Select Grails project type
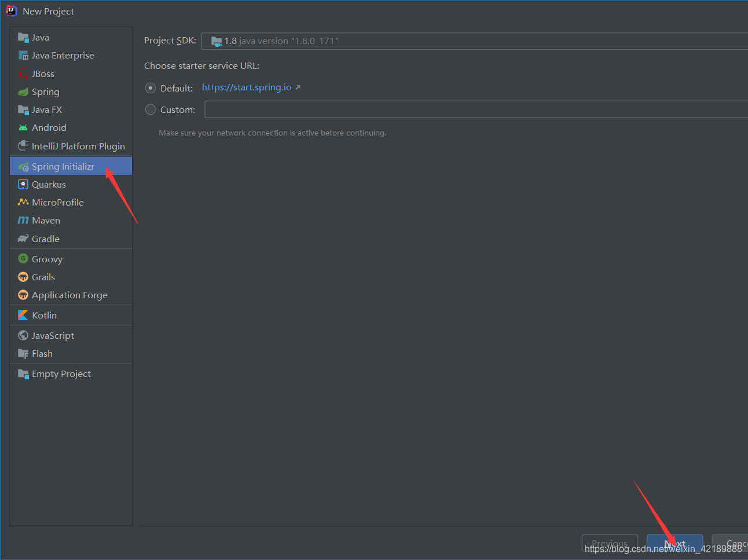 [x=71, y=277]
